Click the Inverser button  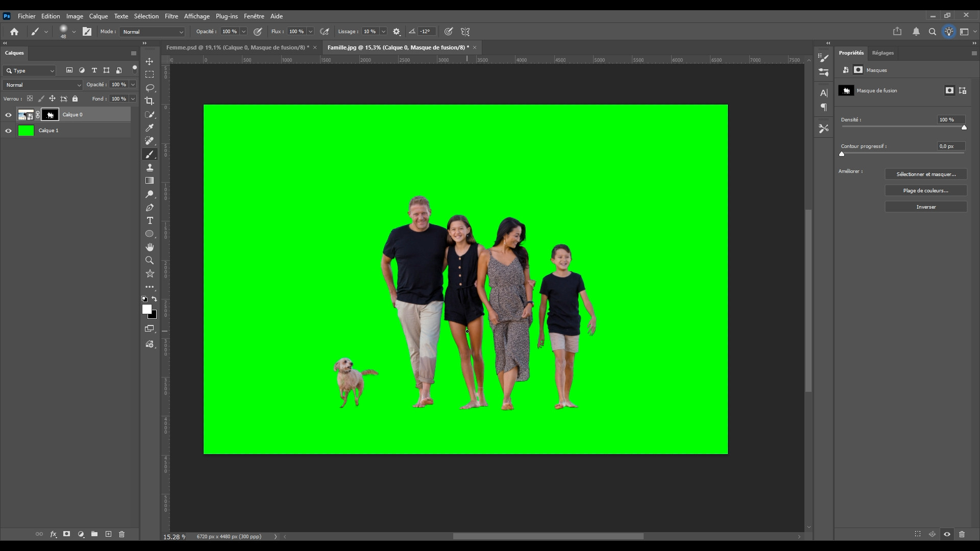pyautogui.click(x=925, y=207)
